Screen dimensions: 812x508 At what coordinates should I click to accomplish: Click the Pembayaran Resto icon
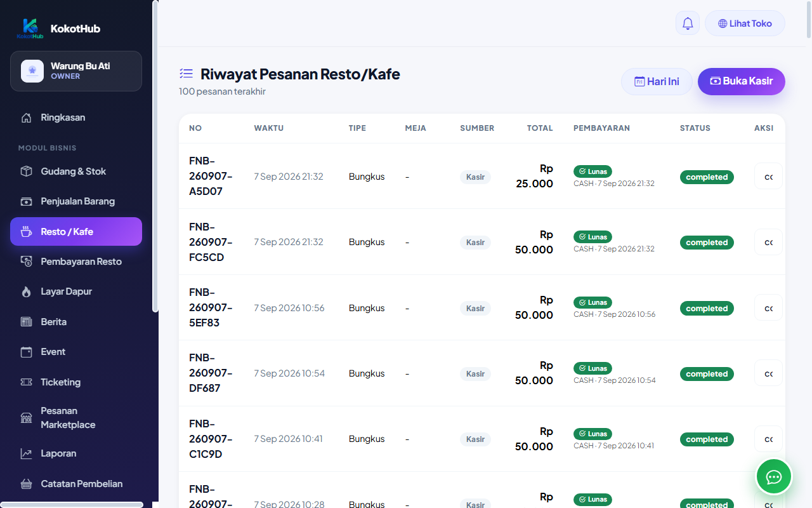point(26,262)
